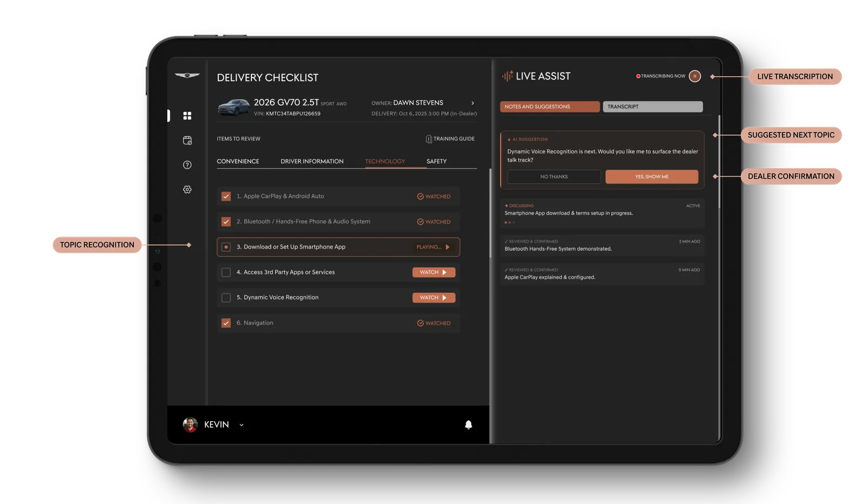Uncheck Bluetooth Hands-Free Phone checkbox
Image resolution: width=867 pixels, height=504 pixels.
(x=226, y=221)
